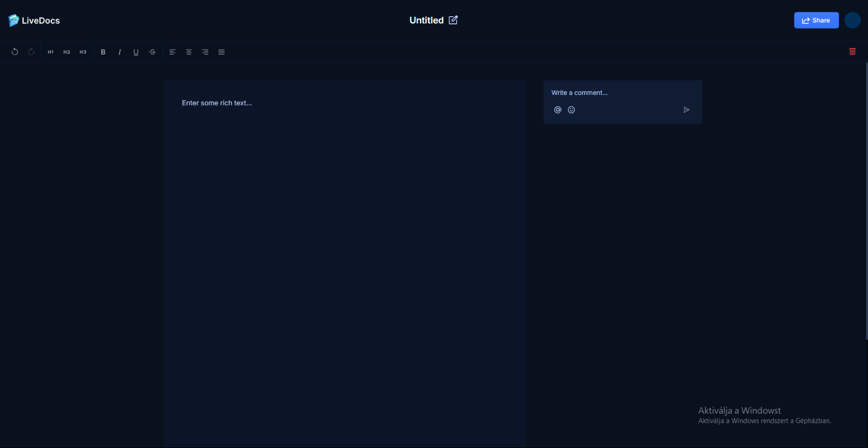The height and width of the screenshot is (448, 868).
Task: Apply Heading 1 format
Action: pyautogui.click(x=51, y=52)
